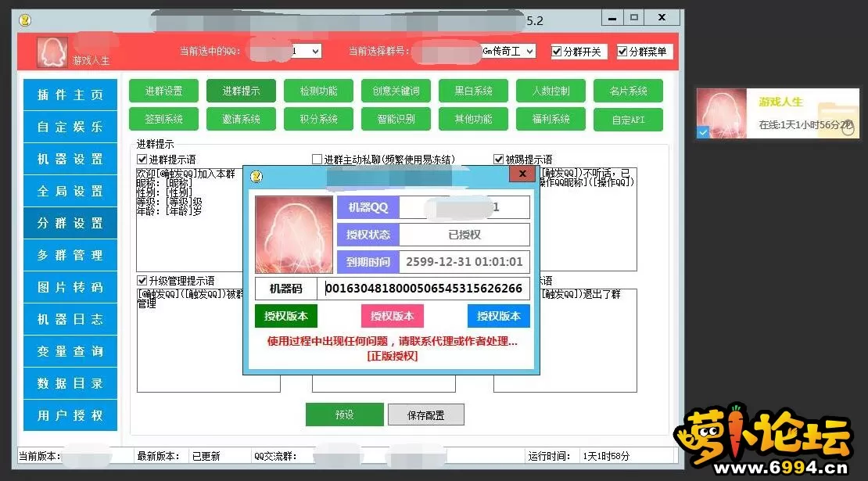Image resolution: width=868 pixels, height=481 pixels.
Task: Click the 运行时间 1天1时58分 status
Action: 606,456
